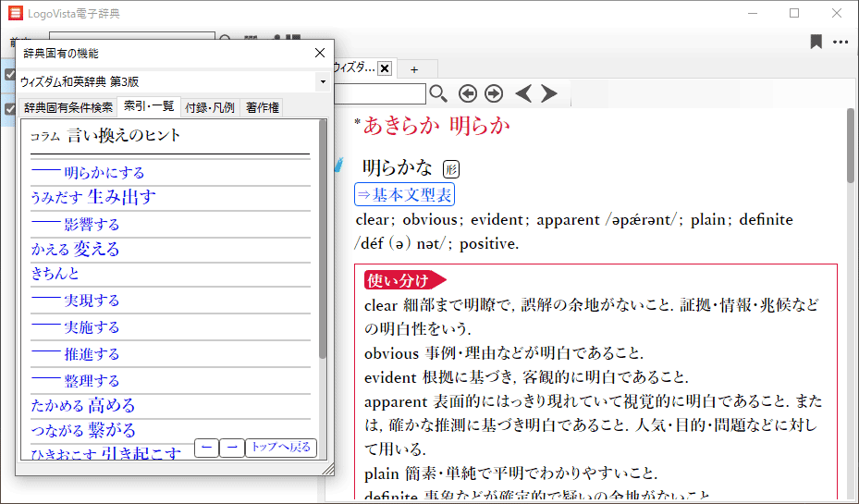Toggle the lower dictionary checkbox in the main window list

(10, 109)
